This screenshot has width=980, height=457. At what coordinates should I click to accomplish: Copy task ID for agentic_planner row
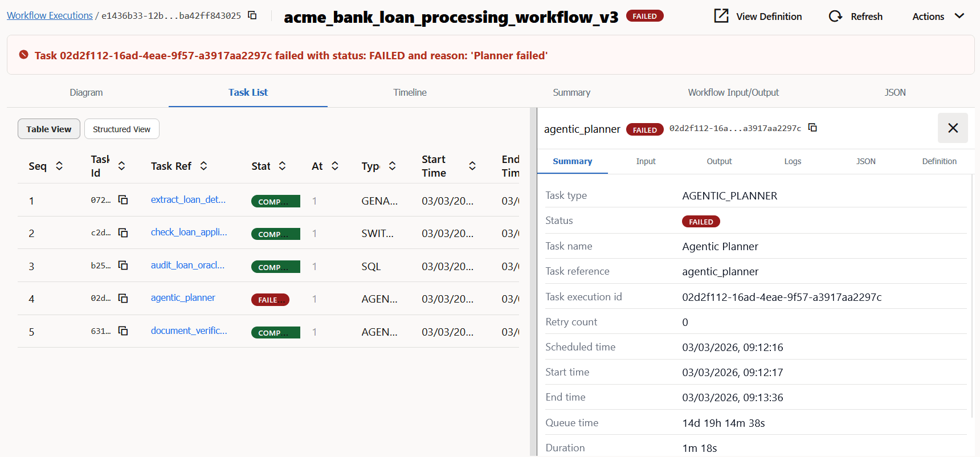click(x=123, y=298)
